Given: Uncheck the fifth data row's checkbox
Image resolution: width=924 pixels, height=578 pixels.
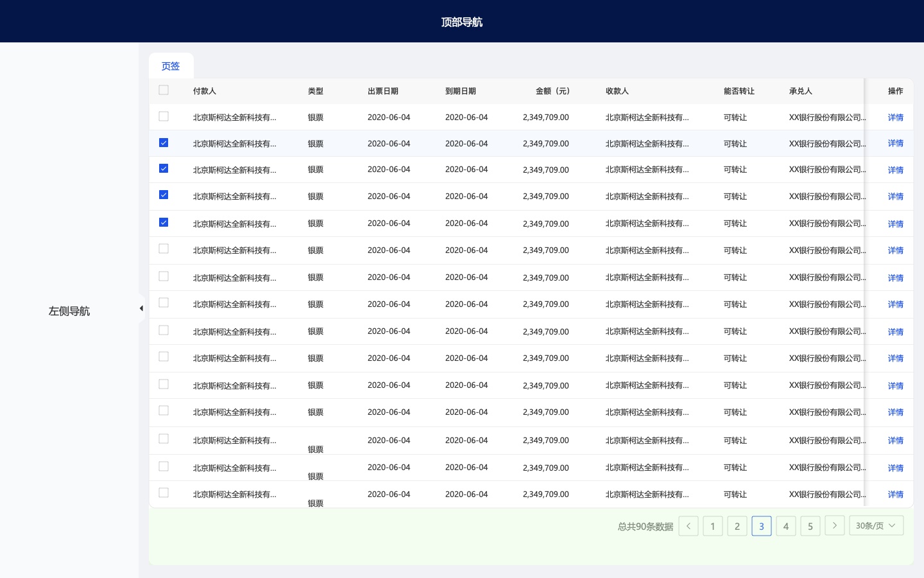Looking at the screenshot, I should 164,222.
